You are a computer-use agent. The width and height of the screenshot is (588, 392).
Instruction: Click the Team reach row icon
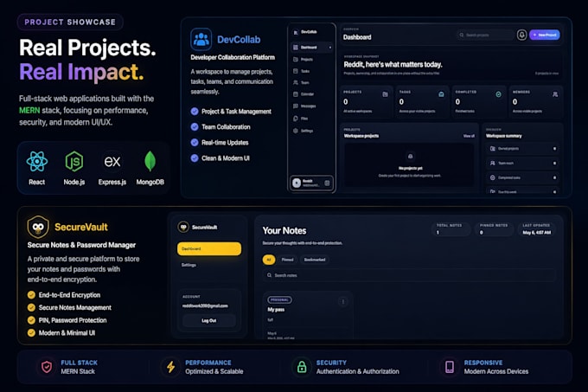492,164
